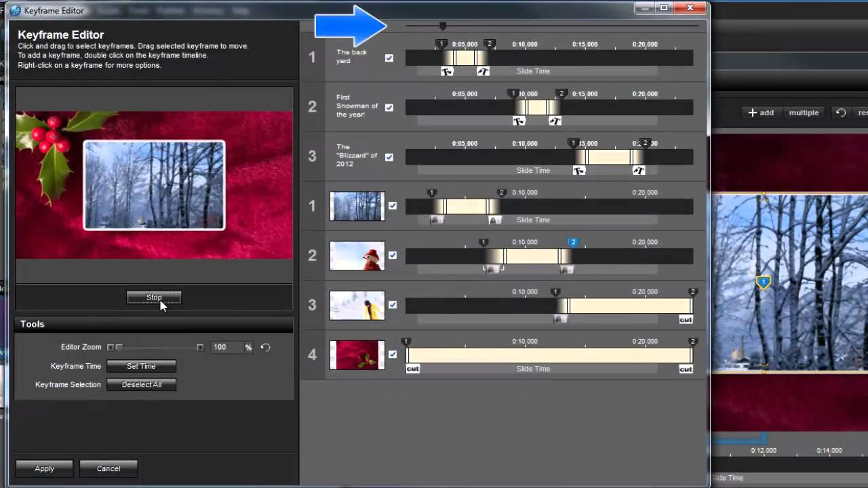Toggle checkbox for snowman layer 2
This screenshot has height=488, width=868.
click(393, 255)
